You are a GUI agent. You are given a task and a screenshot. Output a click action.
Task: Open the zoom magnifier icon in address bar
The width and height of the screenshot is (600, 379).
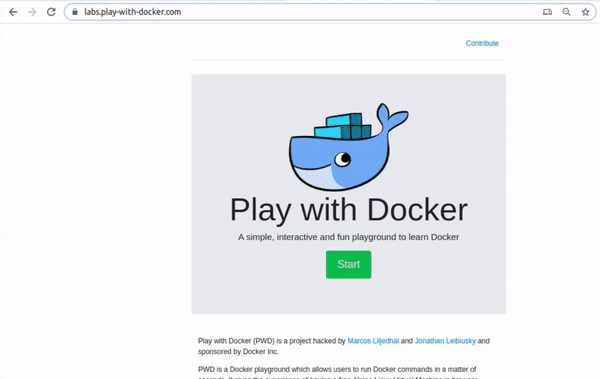pos(566,12)
